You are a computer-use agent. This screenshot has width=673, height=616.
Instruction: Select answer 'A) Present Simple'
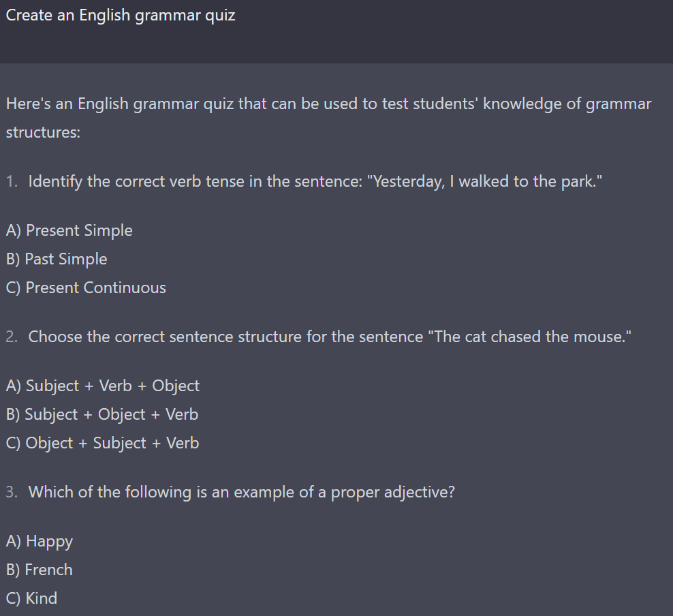(x=69, y=230)
